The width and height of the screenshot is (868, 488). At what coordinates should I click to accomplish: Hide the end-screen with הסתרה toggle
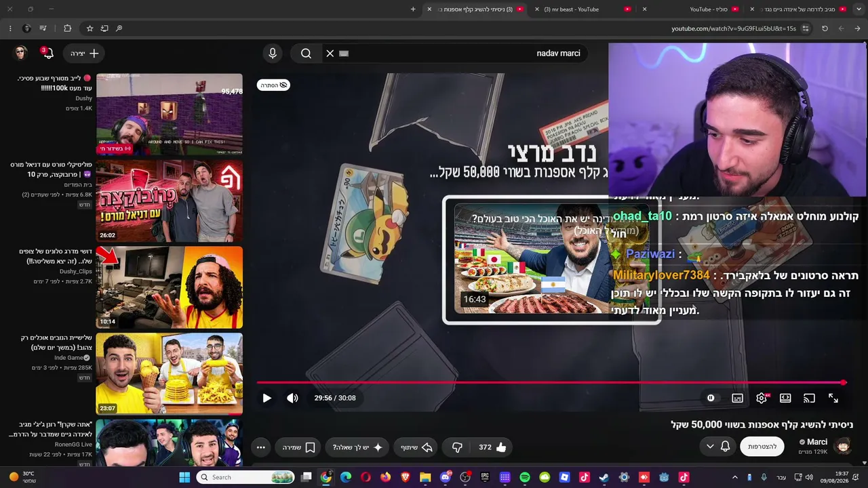pyautogui.click(x=273, y=85)
